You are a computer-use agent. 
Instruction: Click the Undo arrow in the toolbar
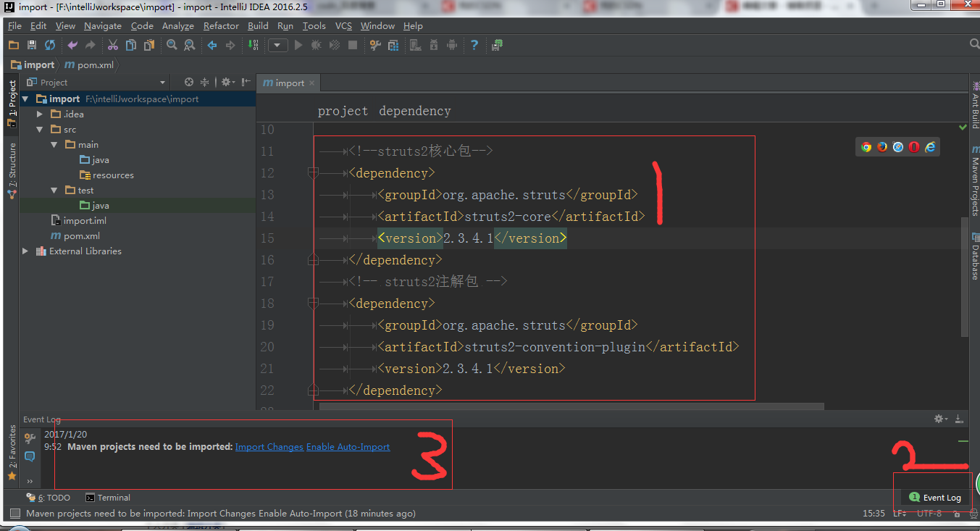(72, 45)
